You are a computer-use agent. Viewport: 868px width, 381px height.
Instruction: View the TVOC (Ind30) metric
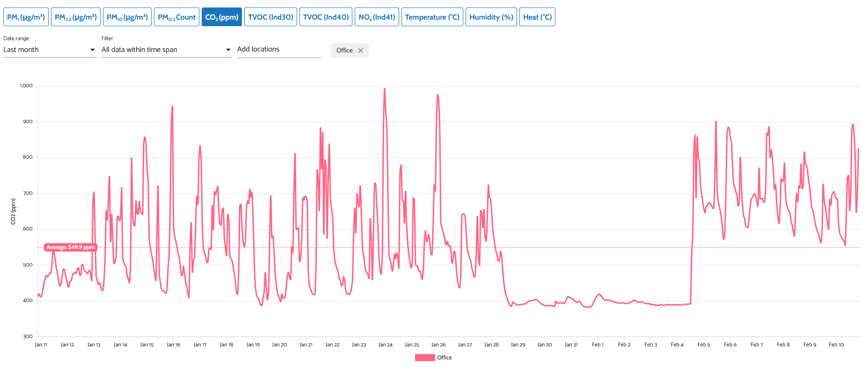(x=270, y=17)
